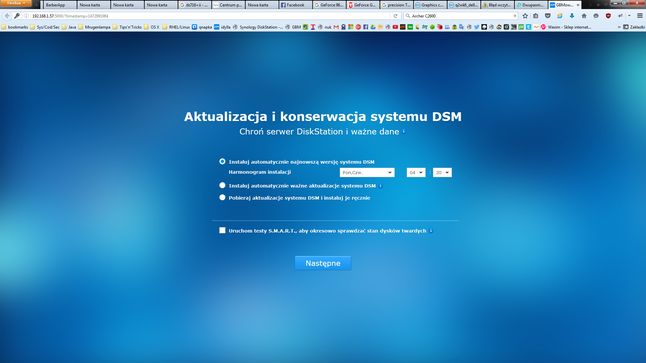Open the Java bookmark folder
646x363 pixels.
point(69,27)
